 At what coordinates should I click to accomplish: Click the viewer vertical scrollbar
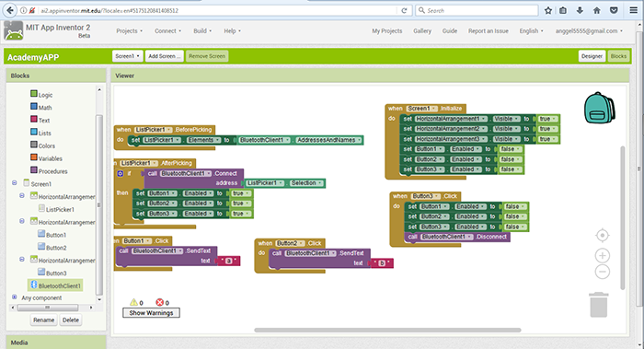pyautogui.click(x=623, y=218)
